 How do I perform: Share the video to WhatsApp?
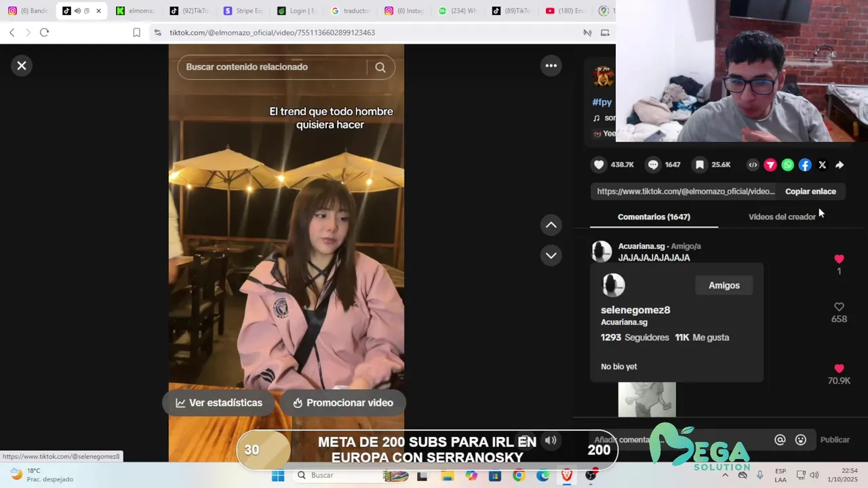pos(787,165)
